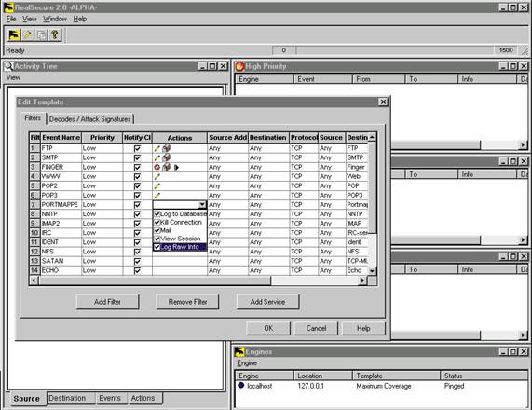This screenshot has height=410, width=532.
Task: Click the Cancel button
Action: click(x=316, y=328)
